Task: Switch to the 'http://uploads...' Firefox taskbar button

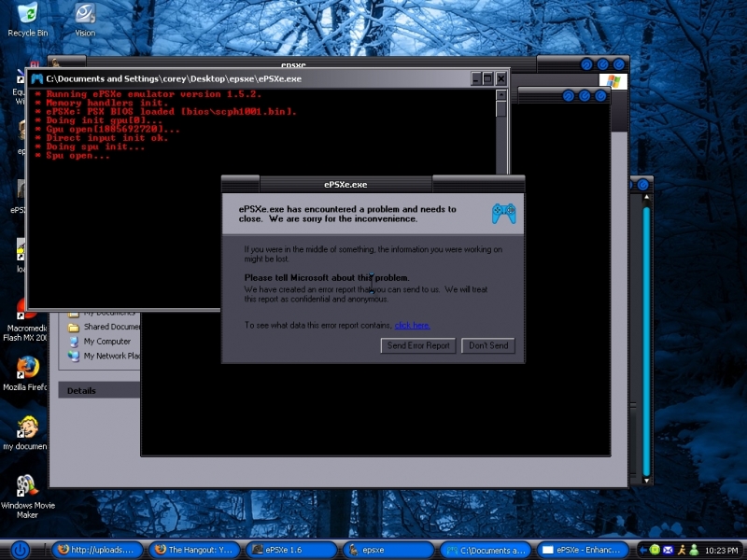Action: pyautogui.click(x=97, y=550)
